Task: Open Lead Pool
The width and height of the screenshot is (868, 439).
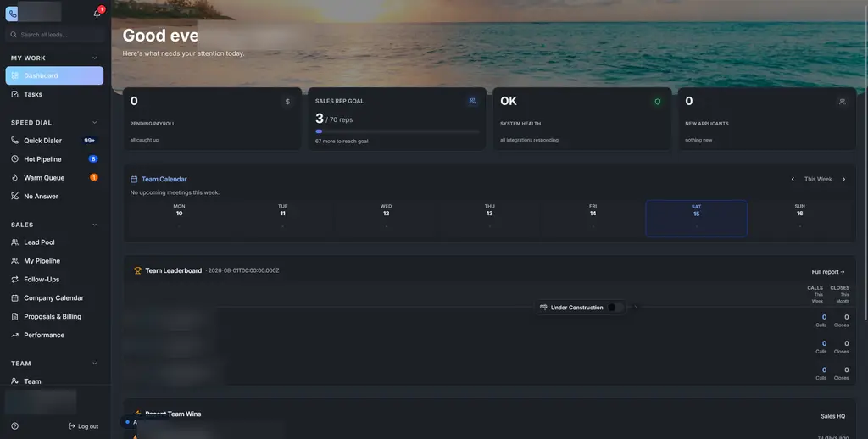Action: coord(54,242)
